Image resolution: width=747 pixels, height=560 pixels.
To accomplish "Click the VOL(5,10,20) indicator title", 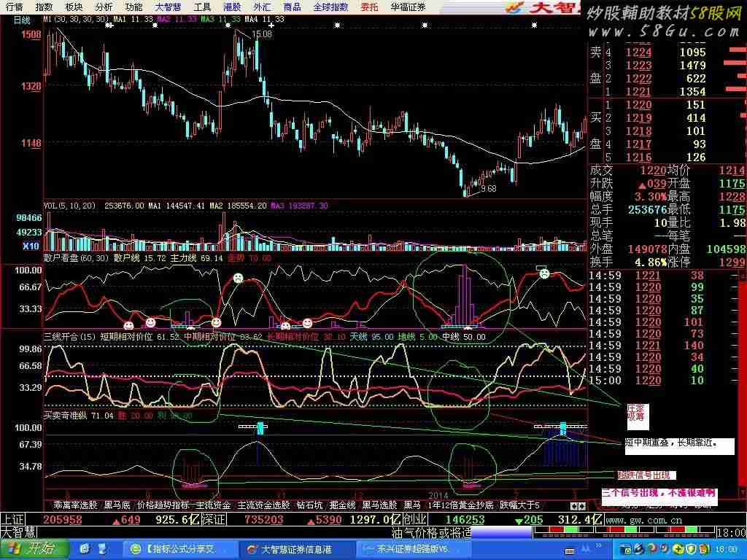I will click(x=69, y=206).
